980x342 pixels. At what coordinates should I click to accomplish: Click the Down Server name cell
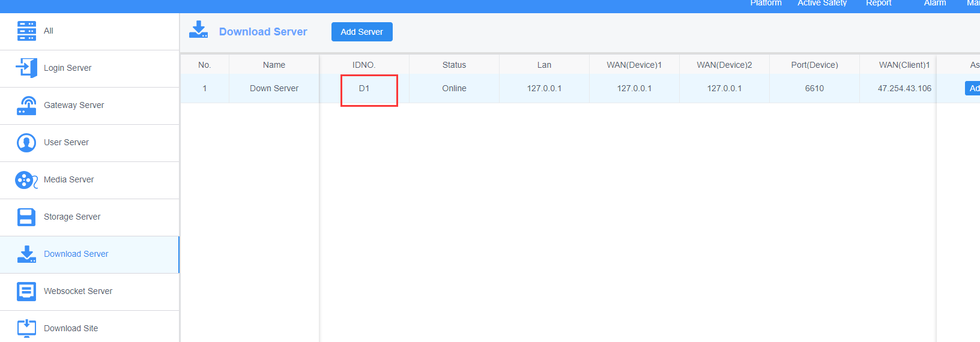tap(274, 88)
